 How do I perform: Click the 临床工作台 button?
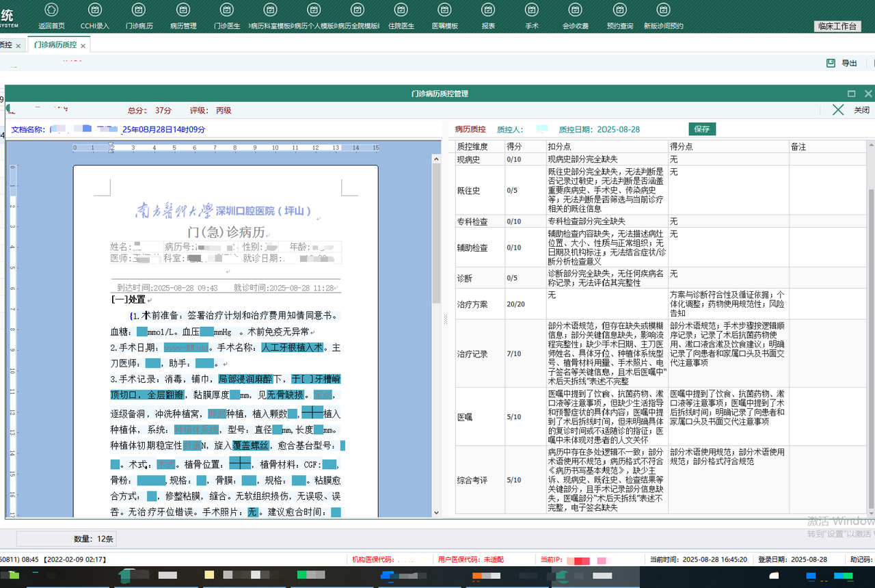point(837,26)
